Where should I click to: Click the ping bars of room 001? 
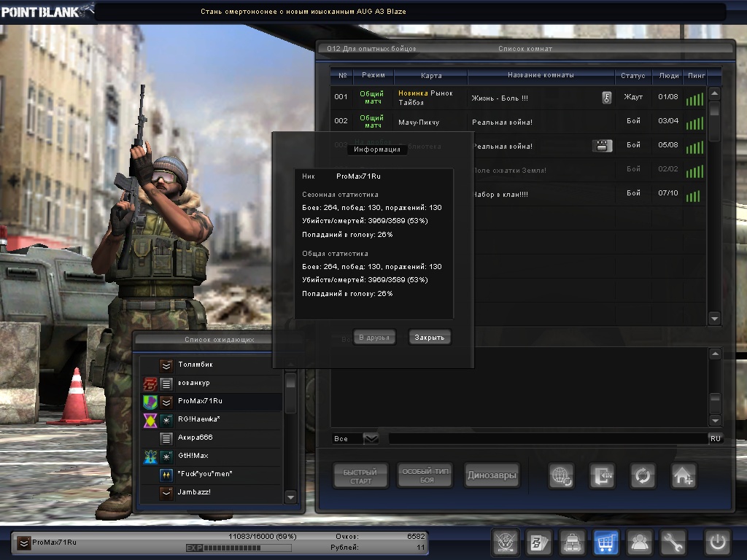(694, 99)
